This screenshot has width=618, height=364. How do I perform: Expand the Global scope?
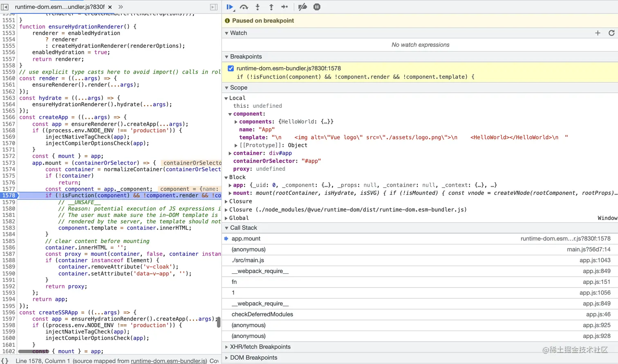(x=226, y=218)
